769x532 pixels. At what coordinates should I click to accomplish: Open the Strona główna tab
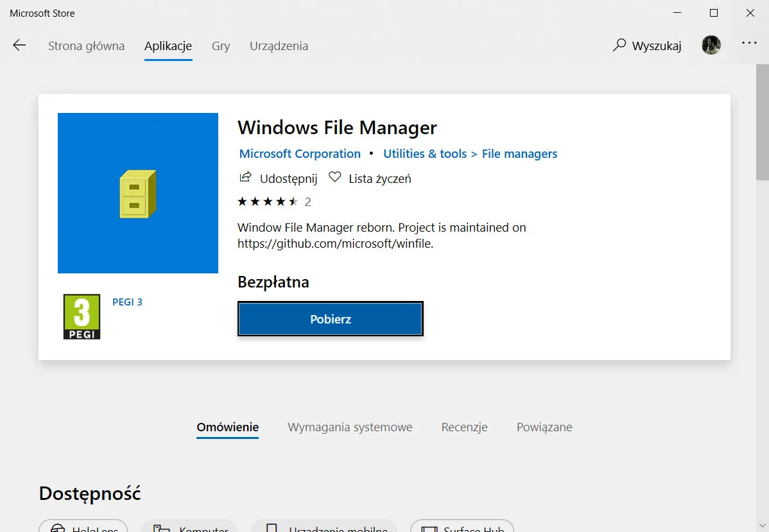[x=86, y=46]
